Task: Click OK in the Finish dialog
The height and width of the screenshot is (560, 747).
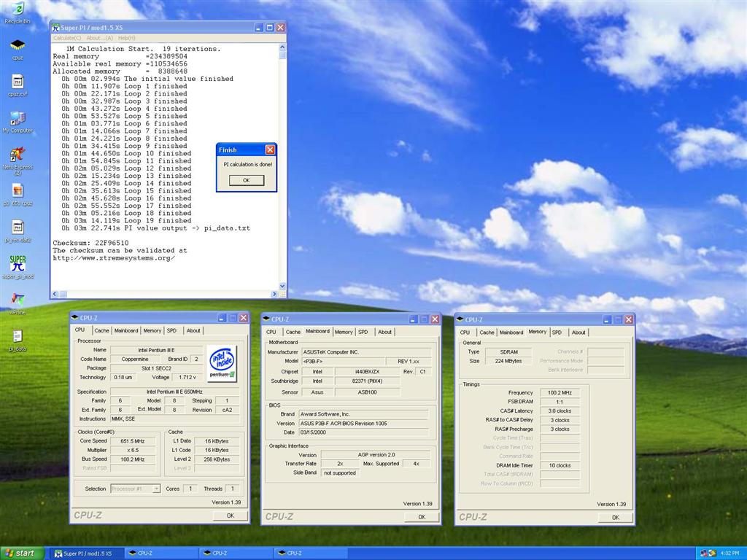Action: [247, 181]
